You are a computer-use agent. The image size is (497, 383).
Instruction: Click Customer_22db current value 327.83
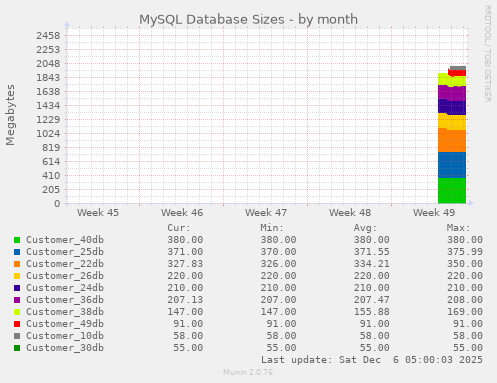[x=185, y=264]
